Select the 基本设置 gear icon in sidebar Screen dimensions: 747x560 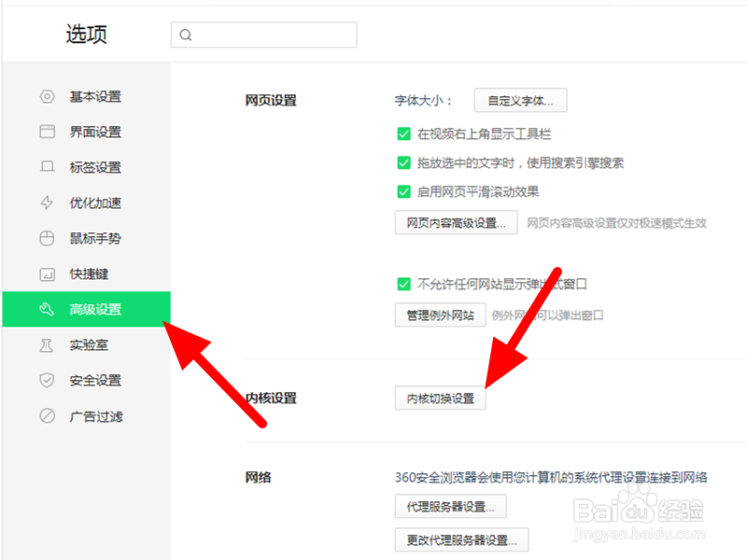(x=47, y=96)
